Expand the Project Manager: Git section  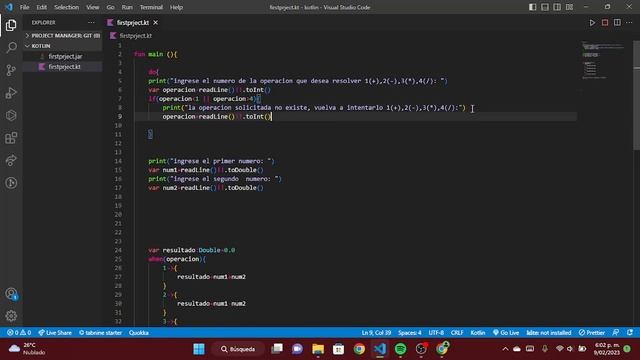(x=62, y=36)
